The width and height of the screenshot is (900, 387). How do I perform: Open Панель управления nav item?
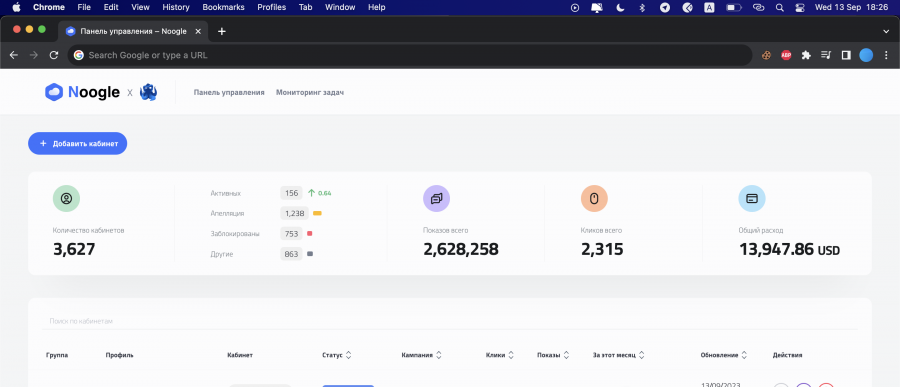(x=229, y=92)
